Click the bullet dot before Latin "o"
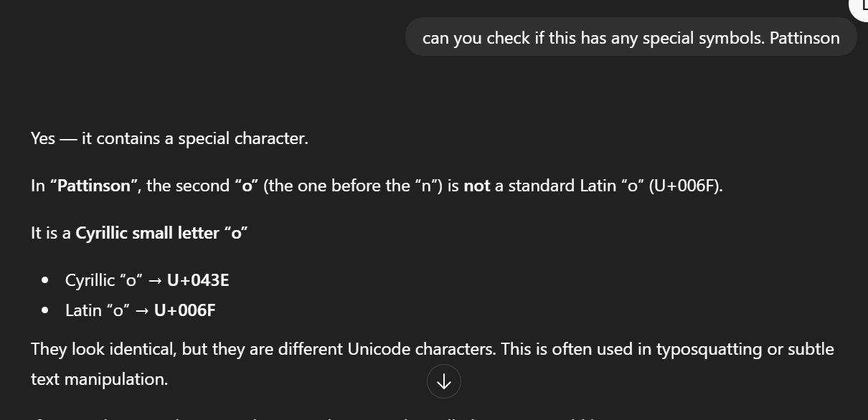This screenshot has height=420, width=868. pos(46,310)
